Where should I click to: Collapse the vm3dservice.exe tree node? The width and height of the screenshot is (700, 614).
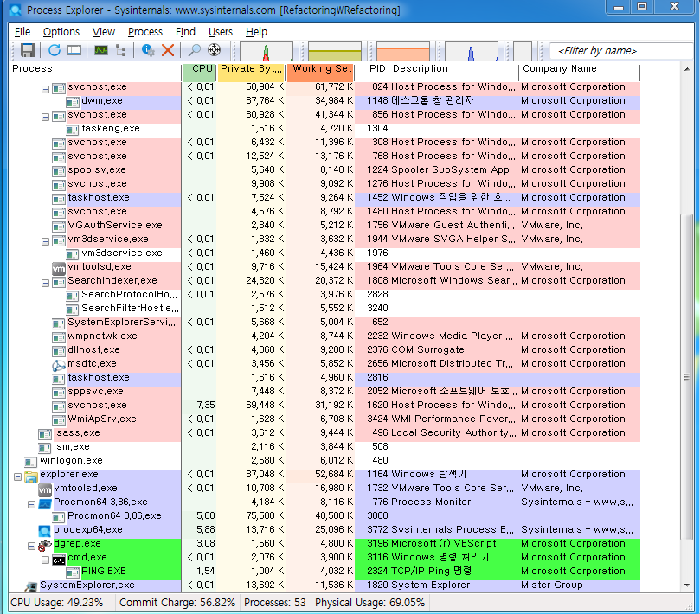pyautogui.click(x=45, y=241)
